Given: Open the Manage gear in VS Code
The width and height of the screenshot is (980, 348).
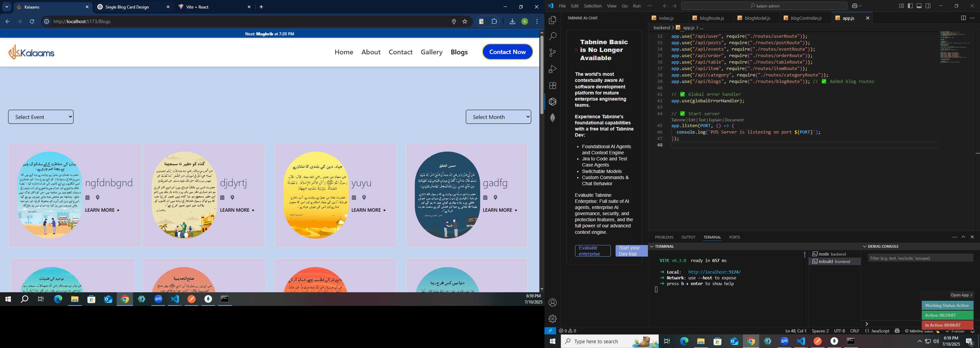Looking at the screenshot, I should click(x=553, y=319).
